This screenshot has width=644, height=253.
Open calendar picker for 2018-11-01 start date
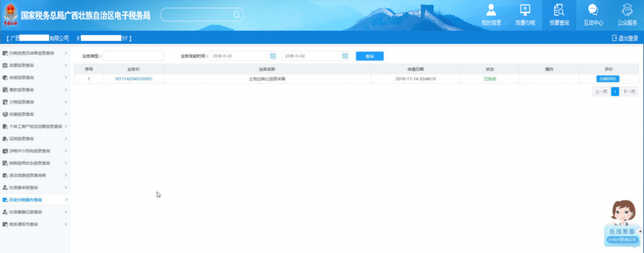(272, 56)
